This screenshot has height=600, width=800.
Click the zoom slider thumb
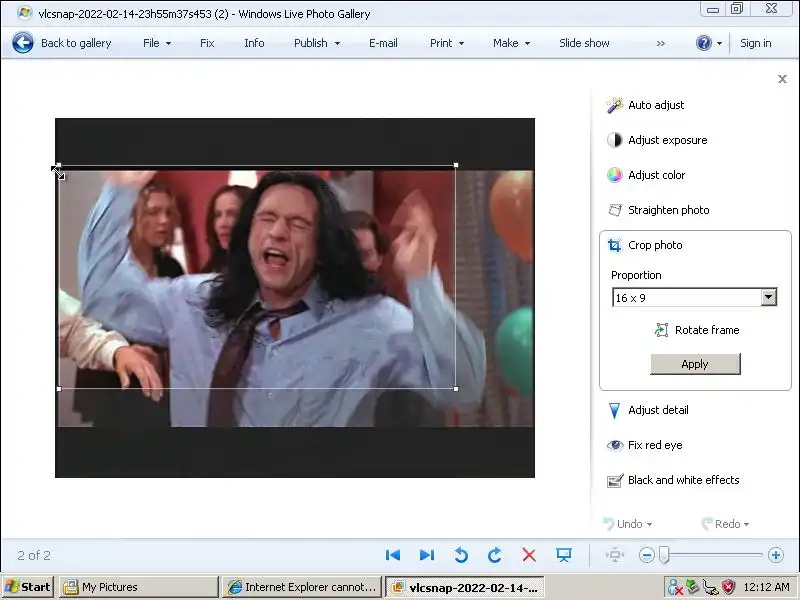click(x=664, y=555)
